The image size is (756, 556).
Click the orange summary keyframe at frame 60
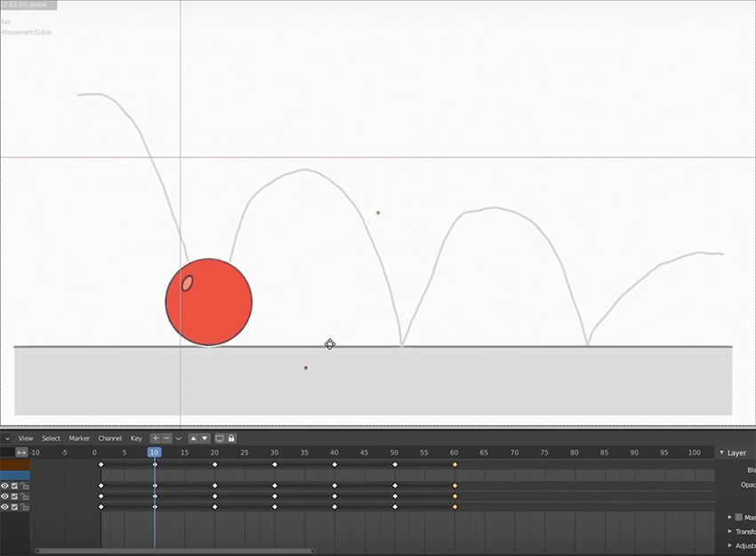[x=454, y=464]
